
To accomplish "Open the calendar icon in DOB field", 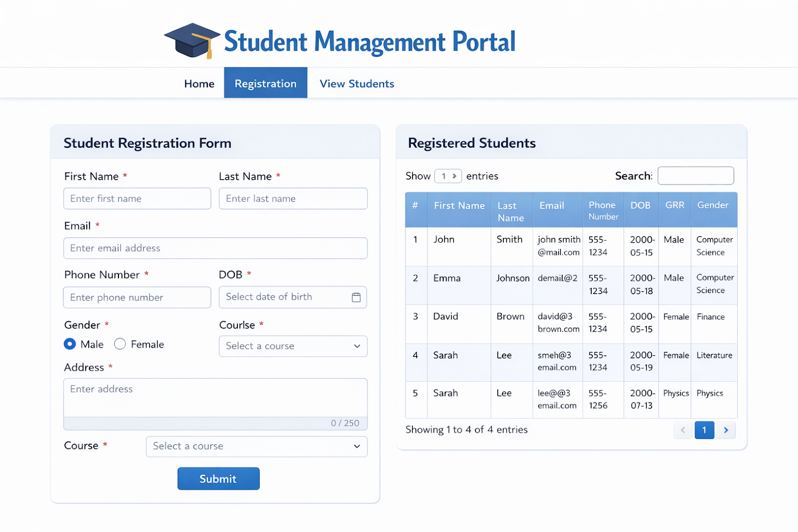I will (x=356, y=297).
